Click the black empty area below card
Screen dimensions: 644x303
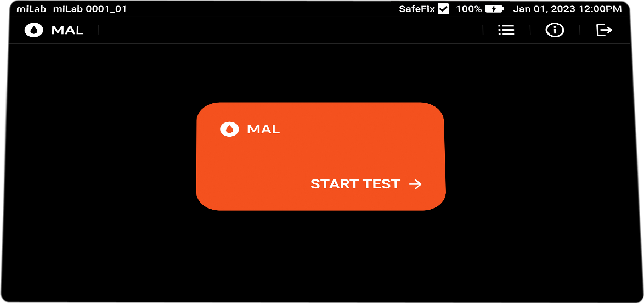point(321,255)
